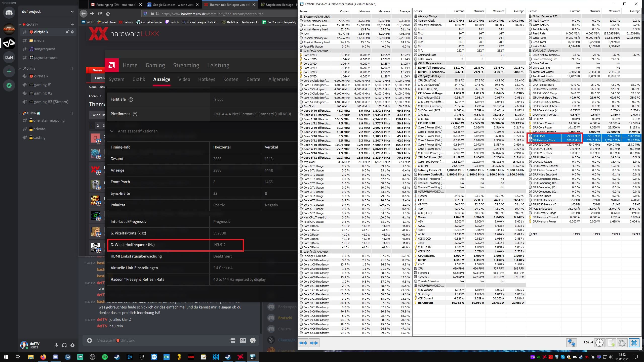Deafen audio via headphones icon in Discord
This screenshot has width=644, height=362.
[x=64, y=345]
